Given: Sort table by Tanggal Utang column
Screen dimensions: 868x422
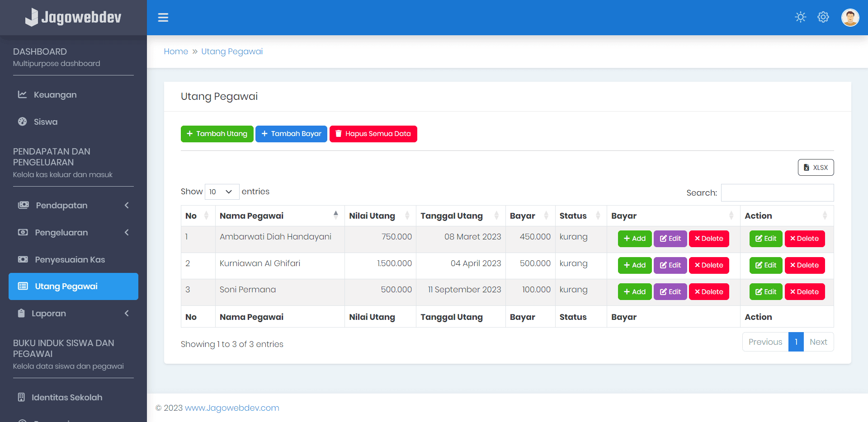Looking at the screenshot, I should point(461,216).
